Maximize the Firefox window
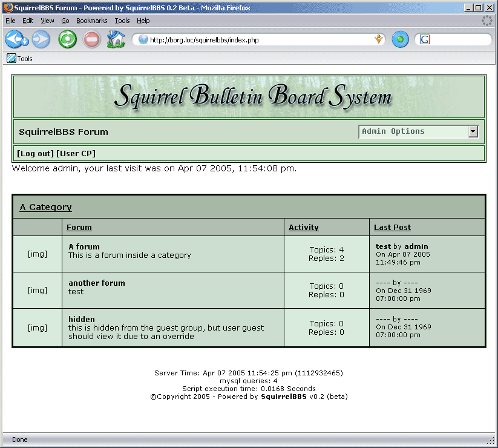The height and width of the screenshot is (448, 498). pos(479,8)
